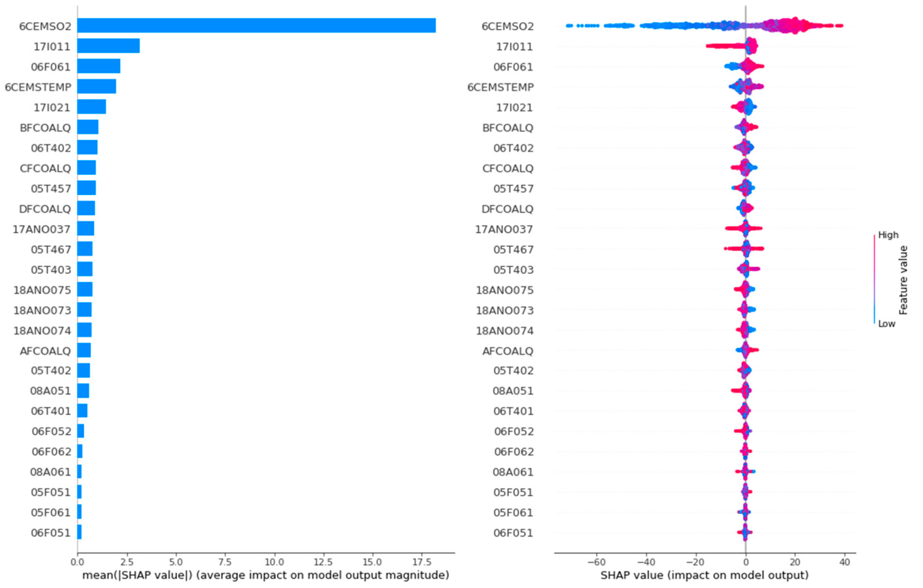Click the 18ANO075 bar in left chart
The width and height of the screenshot is (923, 588).
click(x=85, y=290)
